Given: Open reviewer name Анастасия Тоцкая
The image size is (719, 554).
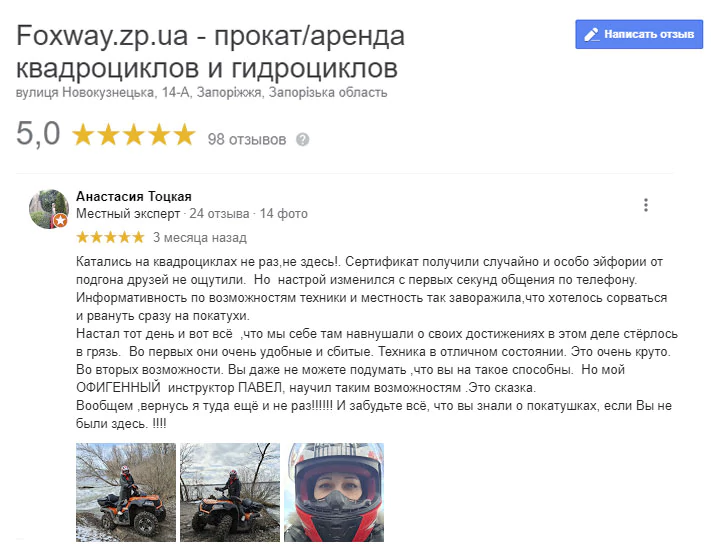Looking at the screenshot, I should [x=133, y=196].
